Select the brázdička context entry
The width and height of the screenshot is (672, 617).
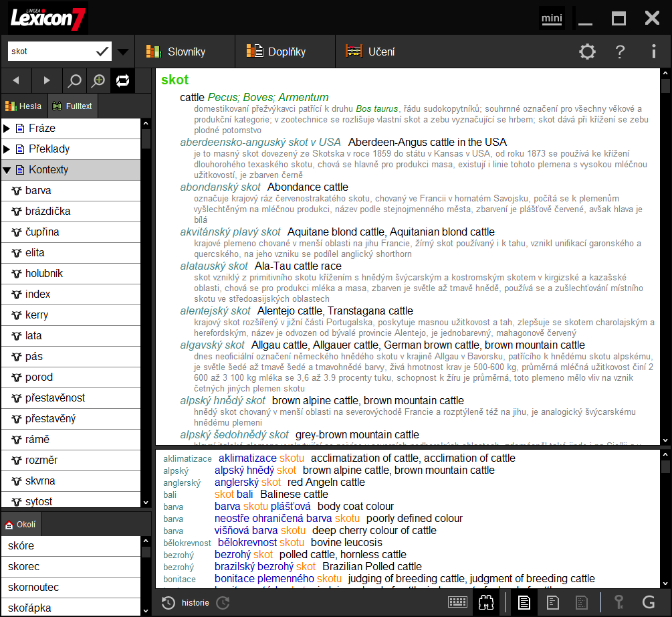click(x=71, y=211)
